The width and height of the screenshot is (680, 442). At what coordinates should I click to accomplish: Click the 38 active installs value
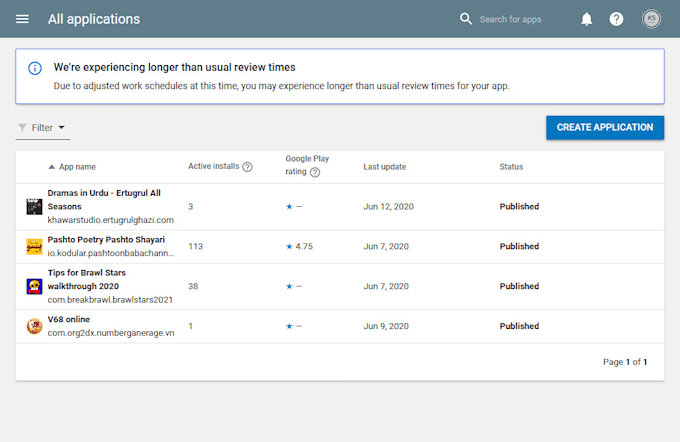point(193,286)
